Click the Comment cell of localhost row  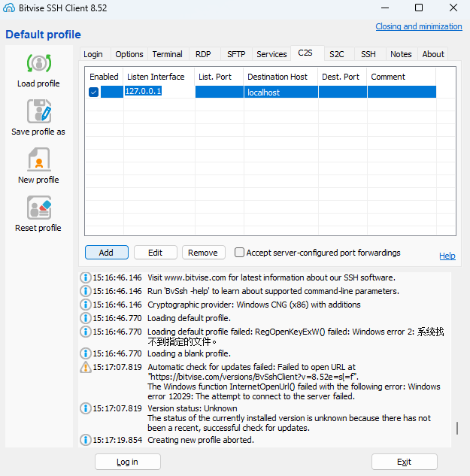point(402,92)
